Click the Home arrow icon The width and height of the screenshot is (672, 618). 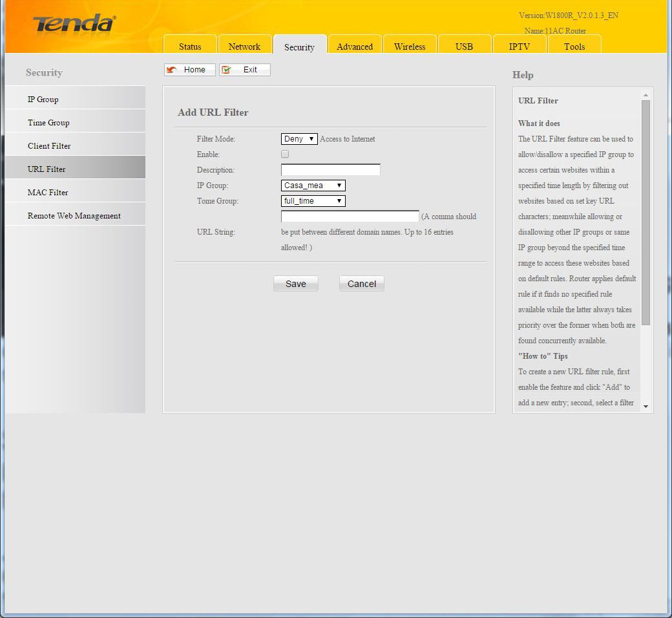click(x=172, y=70)
